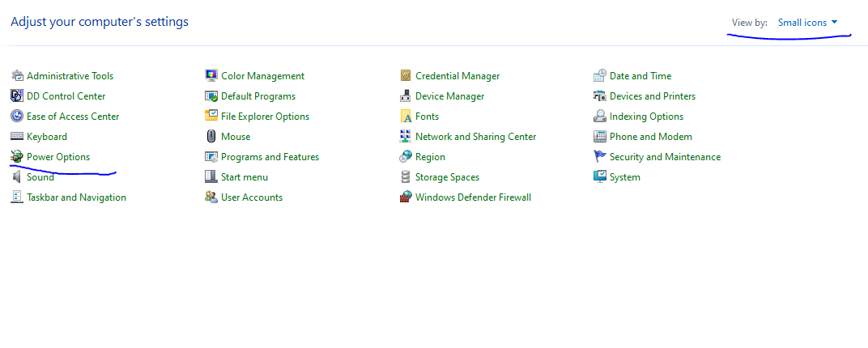Open Devices and Printers
This screenshot has width=868, height=348.
click(x=652, y=96)
